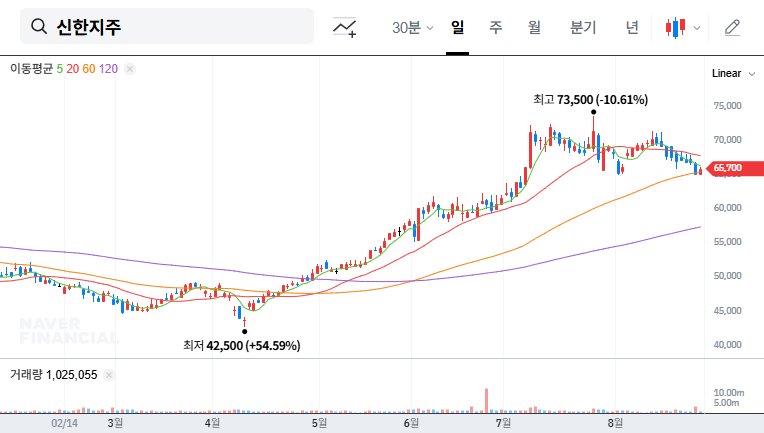Click the current price tag 65,700
Image resolution: width=764 pixels, height=433 pixels.
[734, 168]
